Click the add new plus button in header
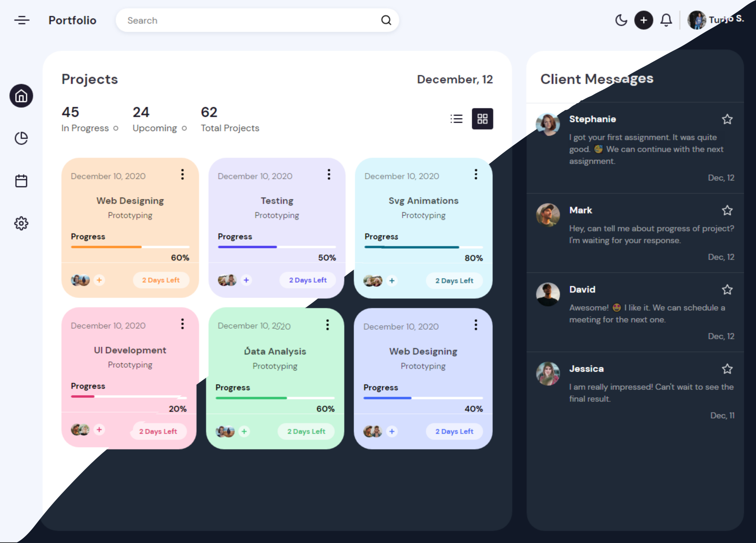 (643, 20)
